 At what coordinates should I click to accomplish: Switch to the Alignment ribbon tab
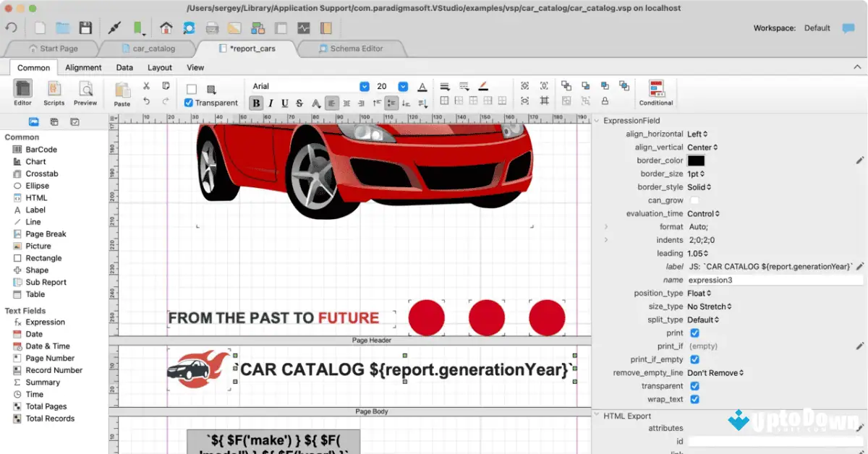(83, 67)
